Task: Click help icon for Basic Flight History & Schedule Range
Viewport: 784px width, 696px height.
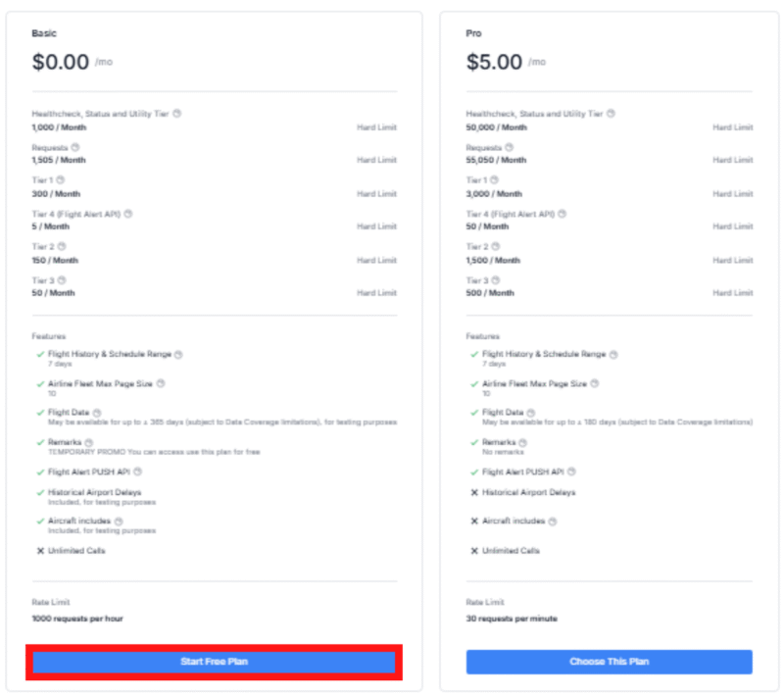Action: pyautogui.click(x=178, y=354)
